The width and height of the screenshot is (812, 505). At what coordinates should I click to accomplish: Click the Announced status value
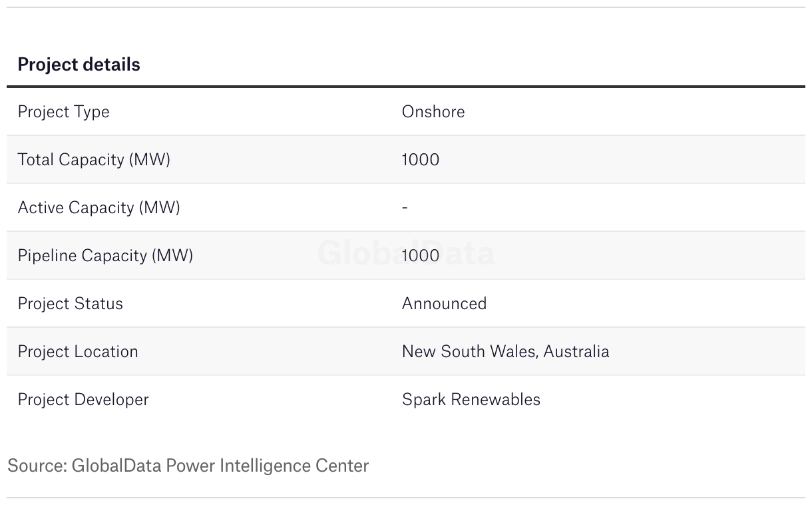[x=444, y=303]
